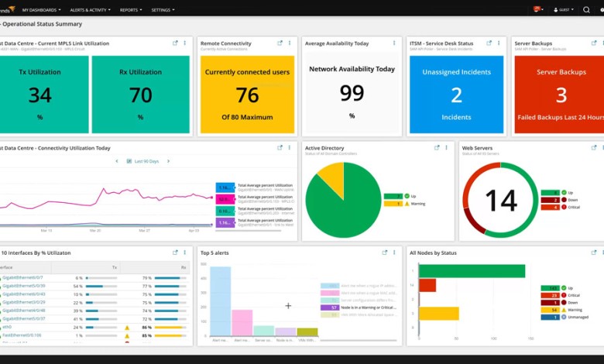Click horizontal scrollbar under utilization chart legend
The width and height of the screenshot is (604, 364).
coord(248,231)
